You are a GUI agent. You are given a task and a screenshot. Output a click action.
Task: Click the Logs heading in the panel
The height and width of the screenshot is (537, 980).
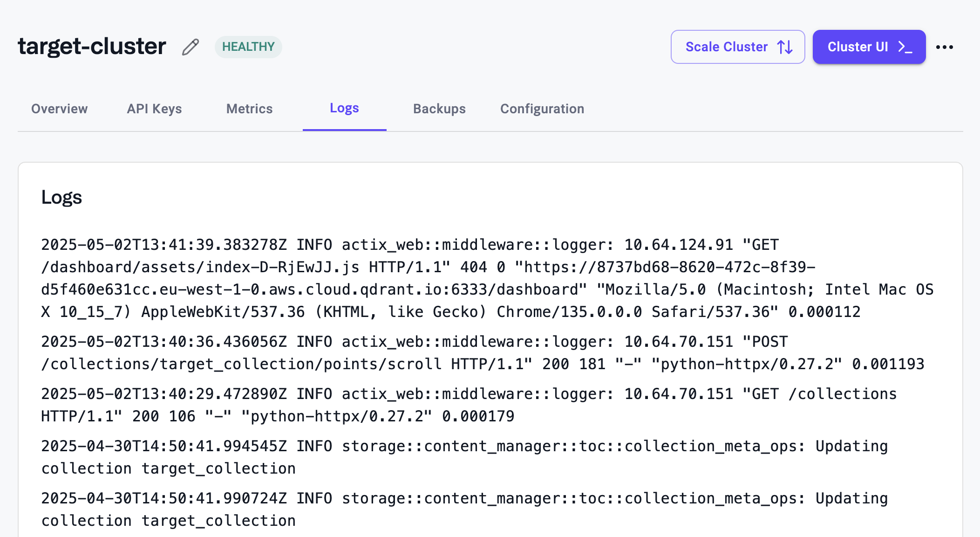[61, 197]
